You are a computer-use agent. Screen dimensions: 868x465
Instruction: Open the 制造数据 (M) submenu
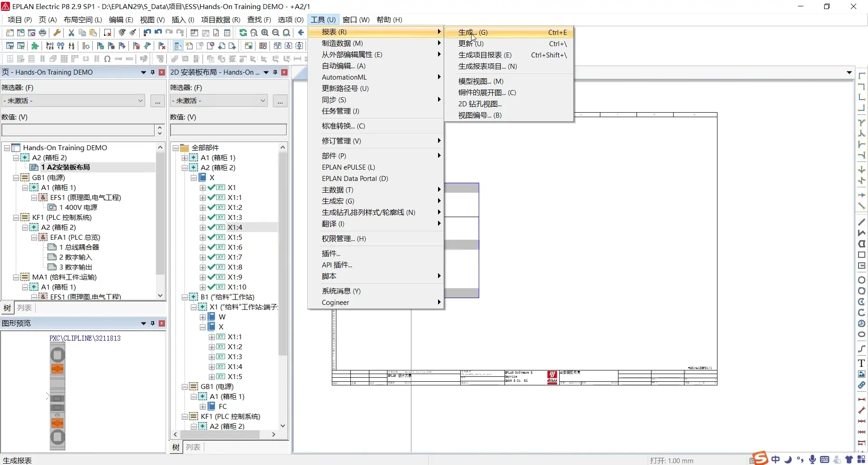point(376,43)
